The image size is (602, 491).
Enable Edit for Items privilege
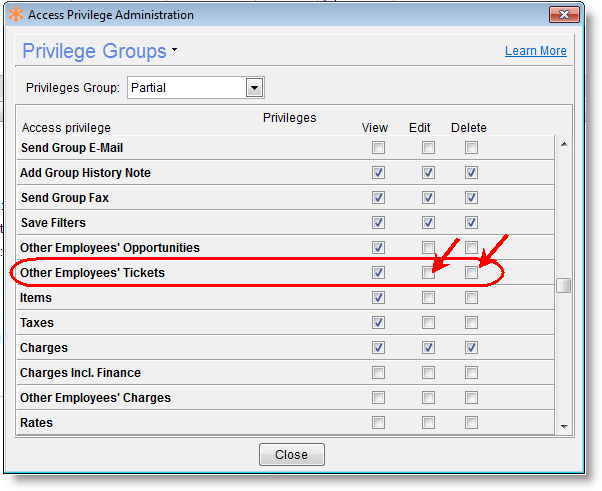(x=428, y=298)
